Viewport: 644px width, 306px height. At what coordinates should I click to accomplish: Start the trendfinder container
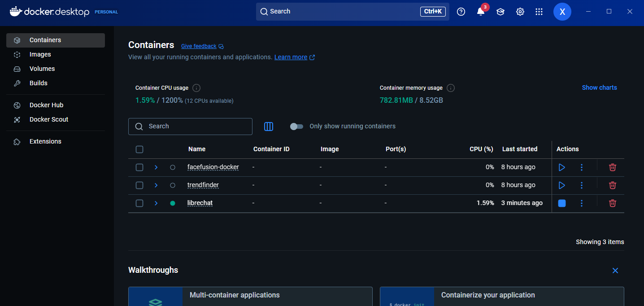(561, 185)
